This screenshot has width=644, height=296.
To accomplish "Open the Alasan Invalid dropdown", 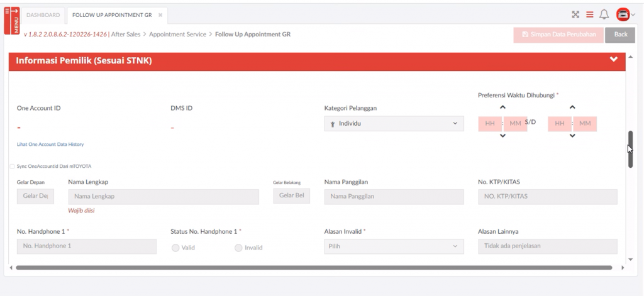I will coord(394,246).
